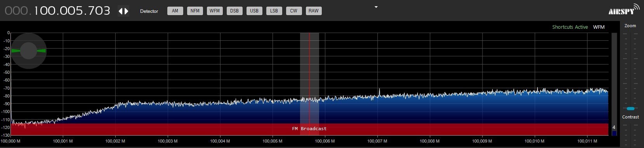
Task: Choose the DSB detector button
Action: click(x=234, y=11)
